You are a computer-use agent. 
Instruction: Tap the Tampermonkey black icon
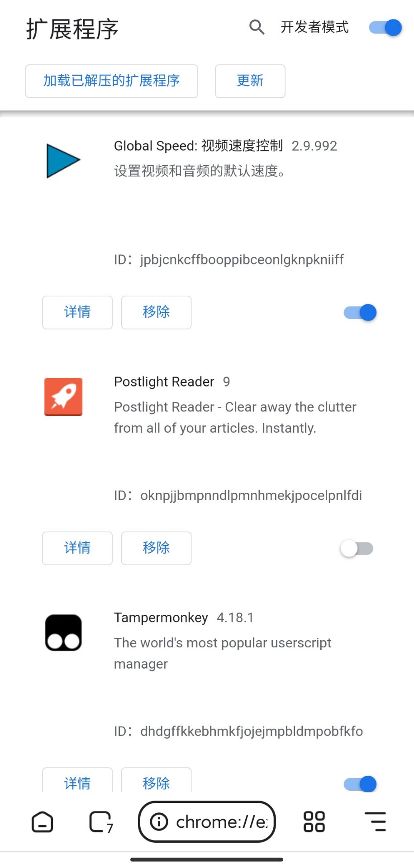63,632
